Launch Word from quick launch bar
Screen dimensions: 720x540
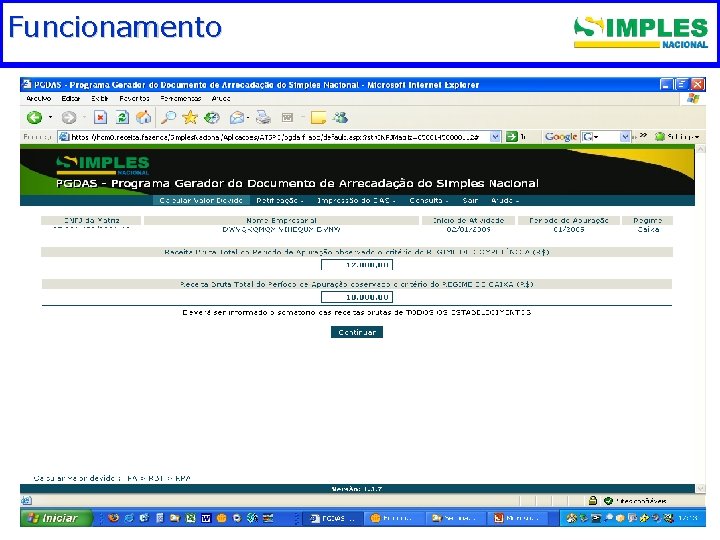(206, 518)
